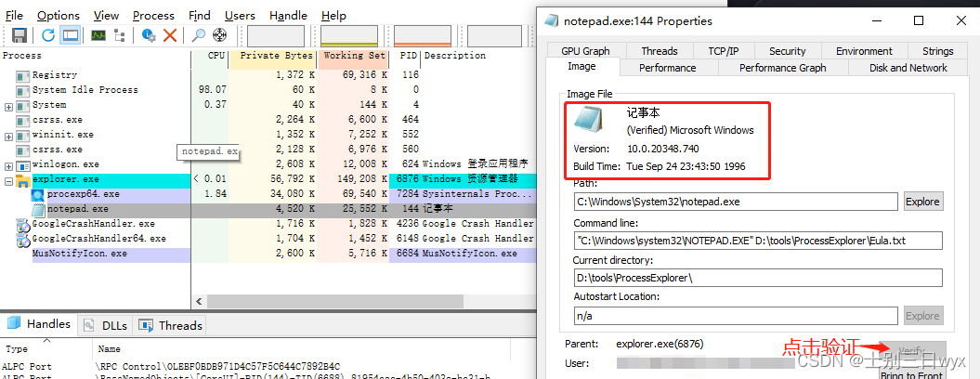Open the Help menu
The image size is (980, 379).
[x=334, y=16]
